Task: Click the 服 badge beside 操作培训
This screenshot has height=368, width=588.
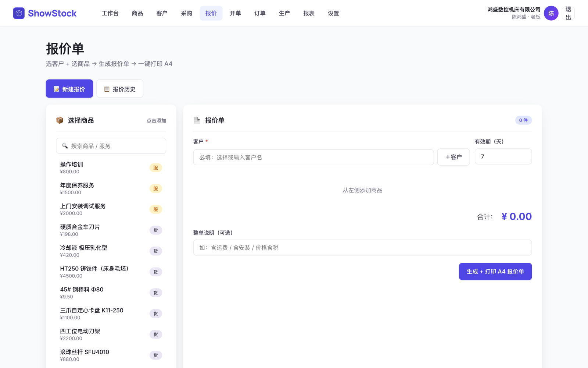Action: pyautogui.click(x=155, y=168)
